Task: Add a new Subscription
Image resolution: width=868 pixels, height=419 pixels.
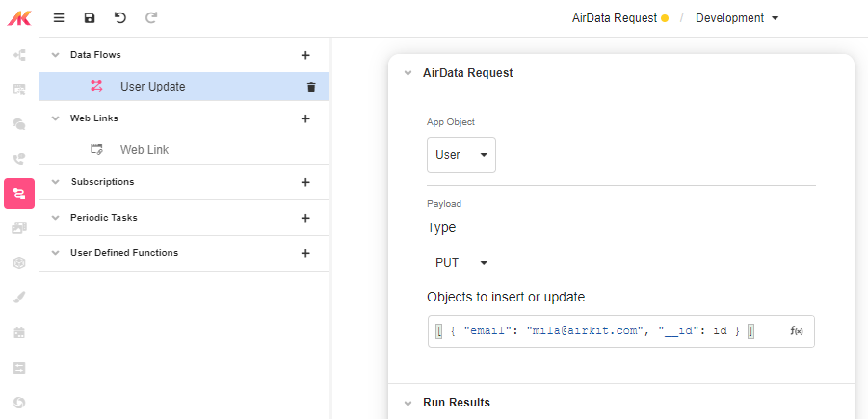Action: (x=305, y=182)
